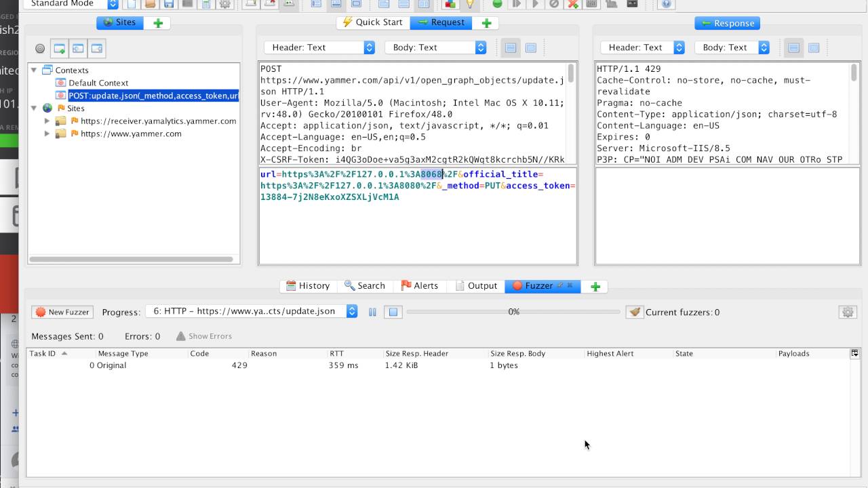Select the https://www.yammer.com tree entry
Image resolution: width=868 pixels, height=488 pixels.
[x=131, y=134]
